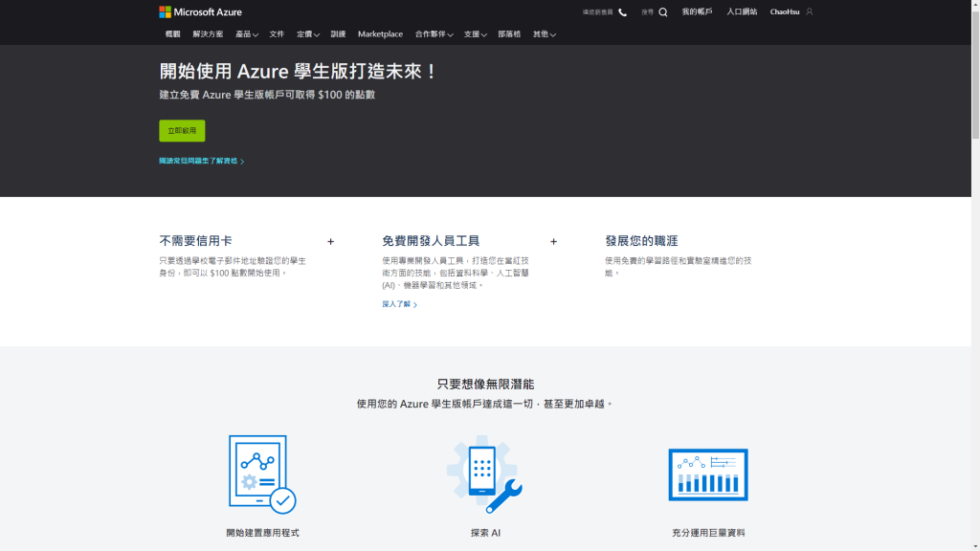The image size is (980, 551).
Task: Expand the 不需要信用卡 plus icon
Action: pyautogui.click(x=330, y=241)
